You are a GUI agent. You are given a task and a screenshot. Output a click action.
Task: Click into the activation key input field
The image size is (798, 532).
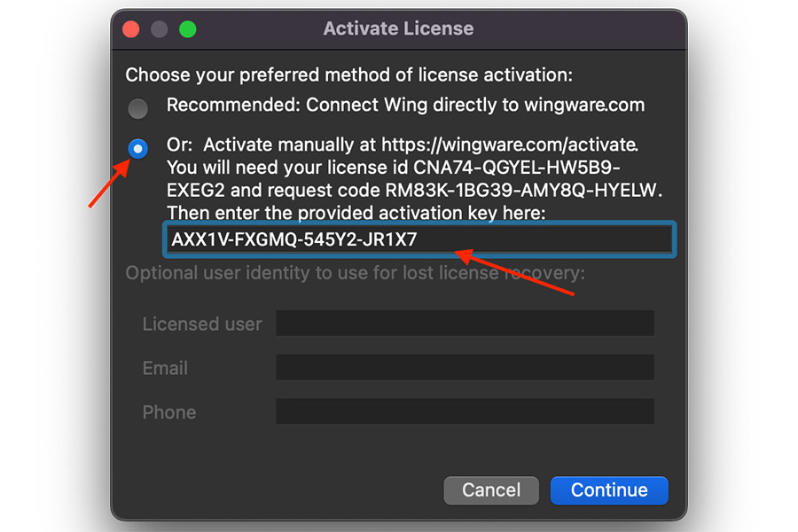point(419,239)
